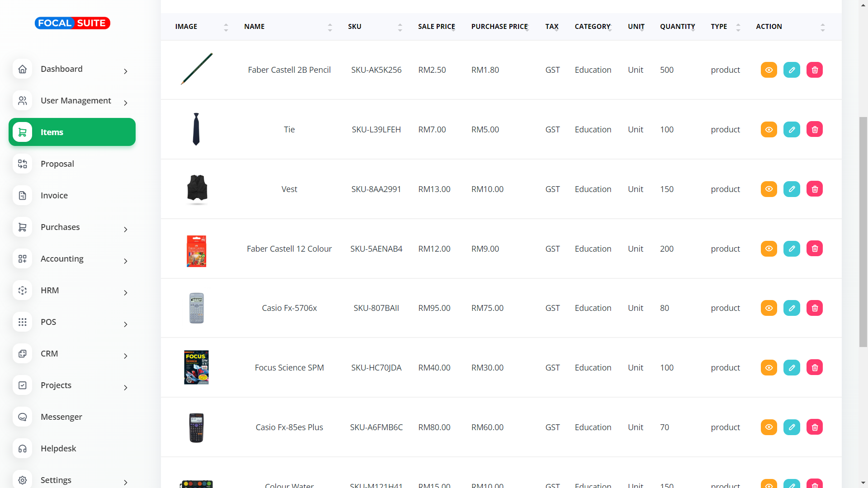Click the CRM sidebar icon
The height and width of the screenshot is (488, 868).
pos(22,354)
